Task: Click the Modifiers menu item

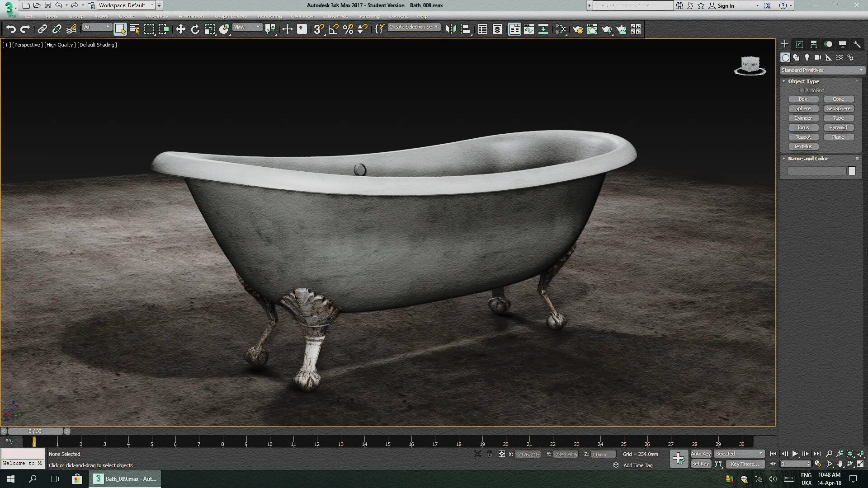Action: point(156,16)
